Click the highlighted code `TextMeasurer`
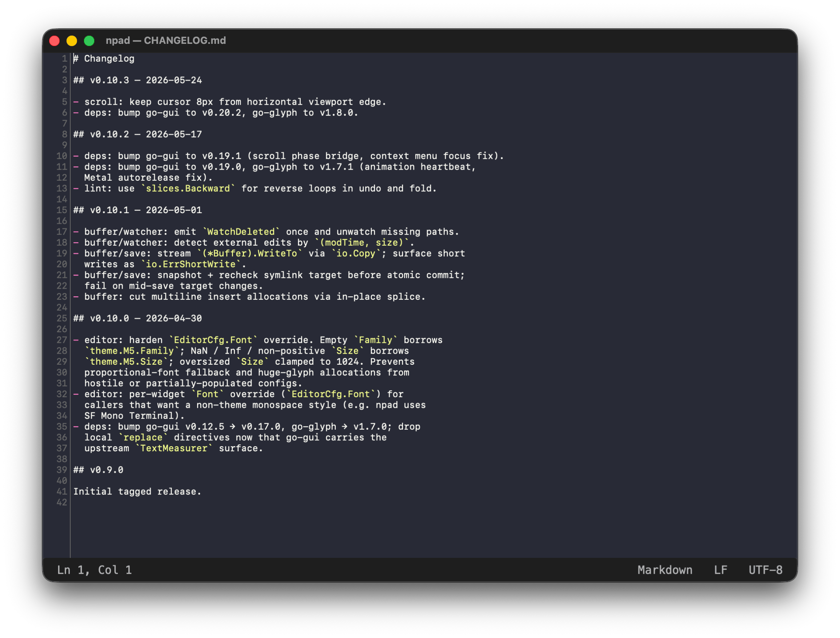 [x=173, y=448]
